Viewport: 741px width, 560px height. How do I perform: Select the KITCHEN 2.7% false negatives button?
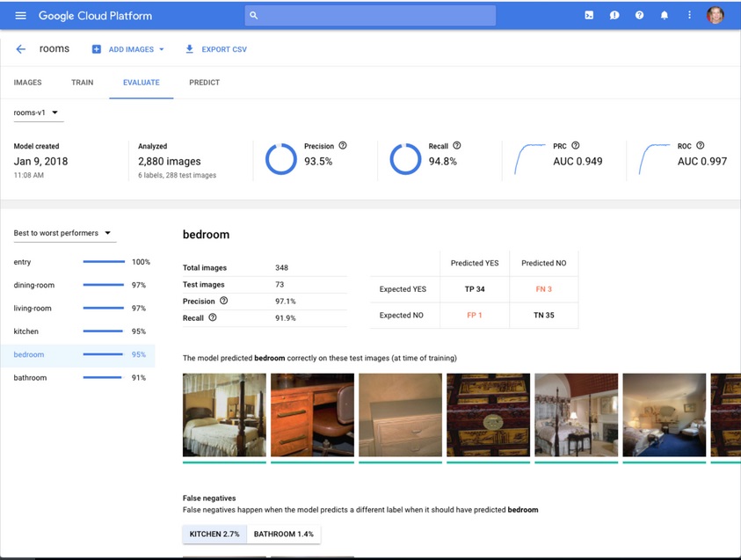[214, 534]
